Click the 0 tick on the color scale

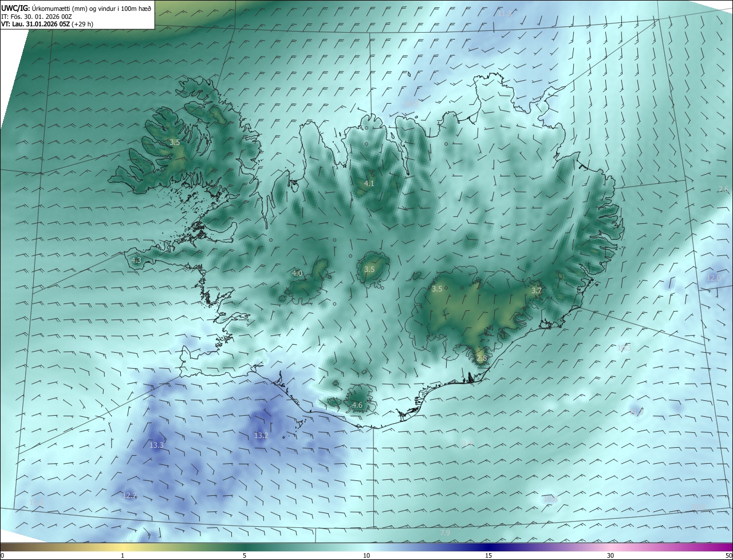click(x=2, y=555)
